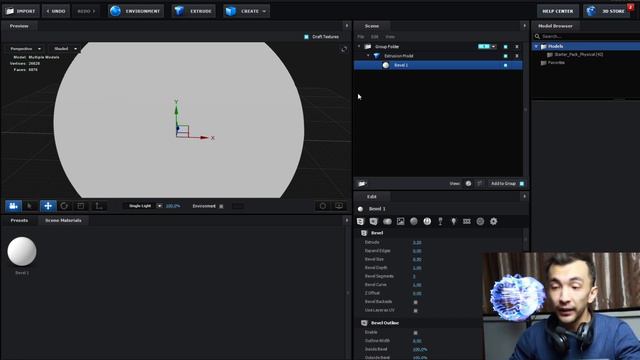Screen dimensions: 640x360
Task: Open the Edit menu in Scene panel
Action: [375, 37]
